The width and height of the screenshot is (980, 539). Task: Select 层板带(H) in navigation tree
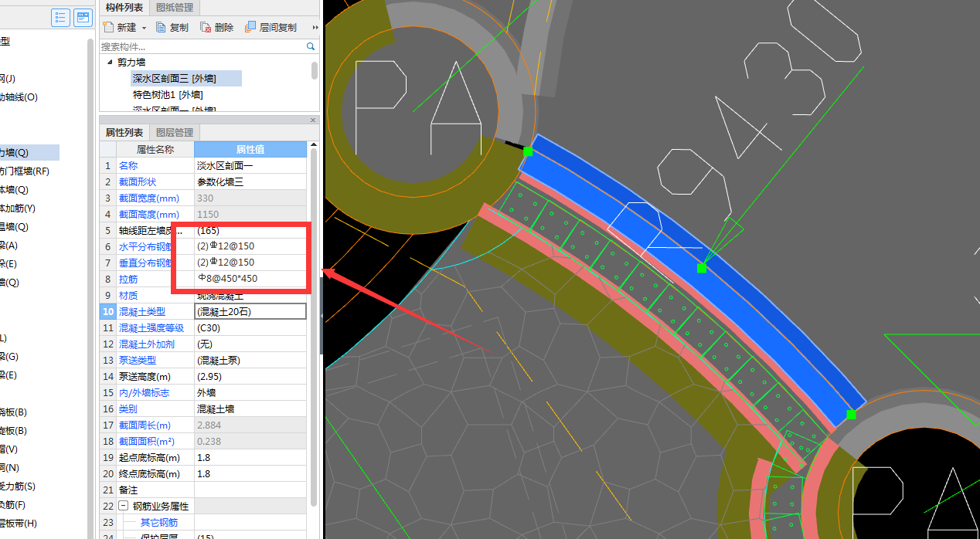[19, 524]
